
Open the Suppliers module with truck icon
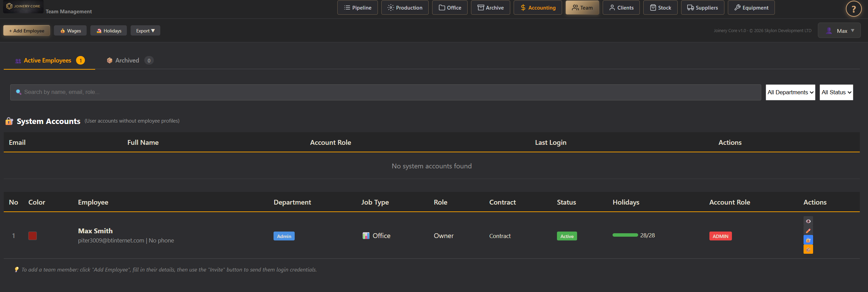[702, 8]
